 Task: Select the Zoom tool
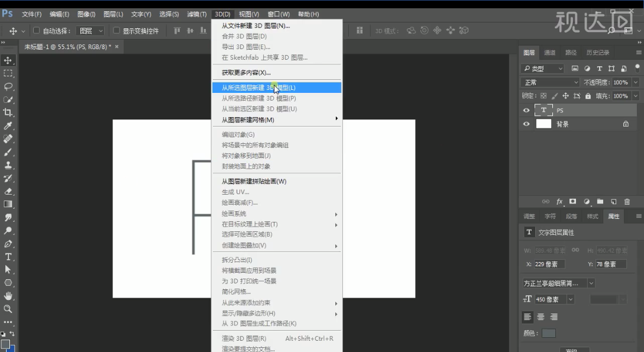[x=8, y=309]
